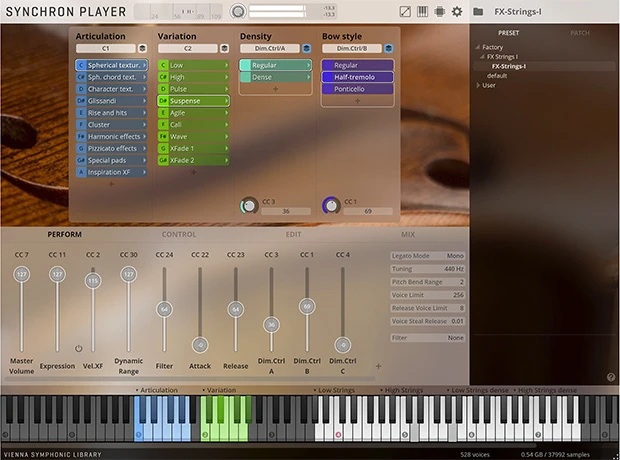Select Dense density option
This screenshot has height=460, width=620.
276,77
